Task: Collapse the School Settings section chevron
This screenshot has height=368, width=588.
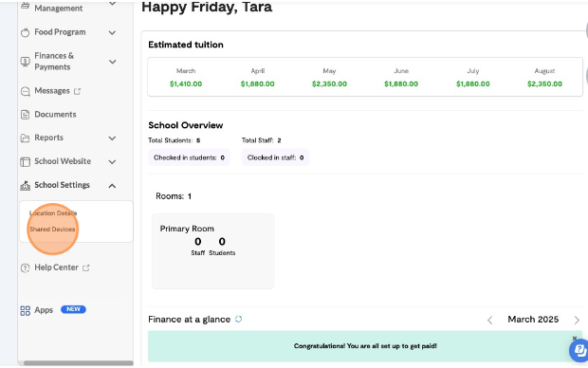Action: [112, 186]
